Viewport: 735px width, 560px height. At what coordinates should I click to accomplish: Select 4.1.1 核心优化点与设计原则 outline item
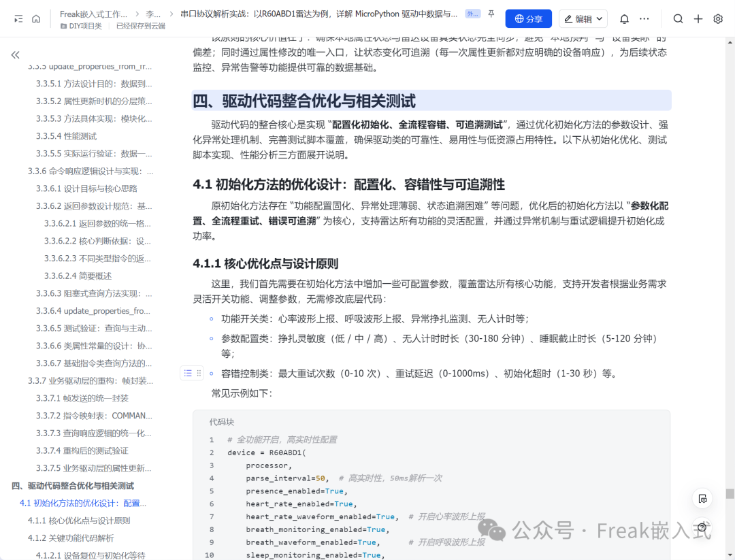click(79, 520)
